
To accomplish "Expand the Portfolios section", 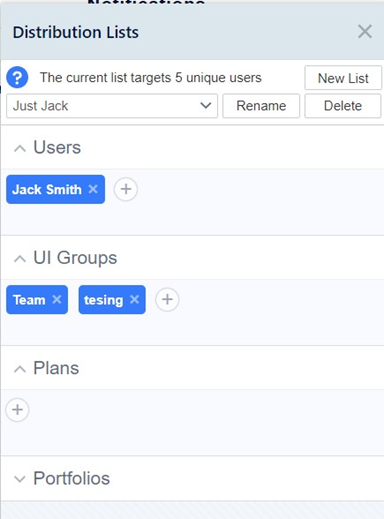I will (x=20, y=479).
